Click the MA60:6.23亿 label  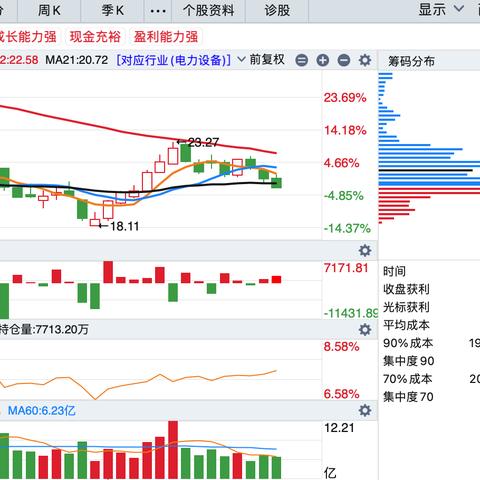[42, 410]
